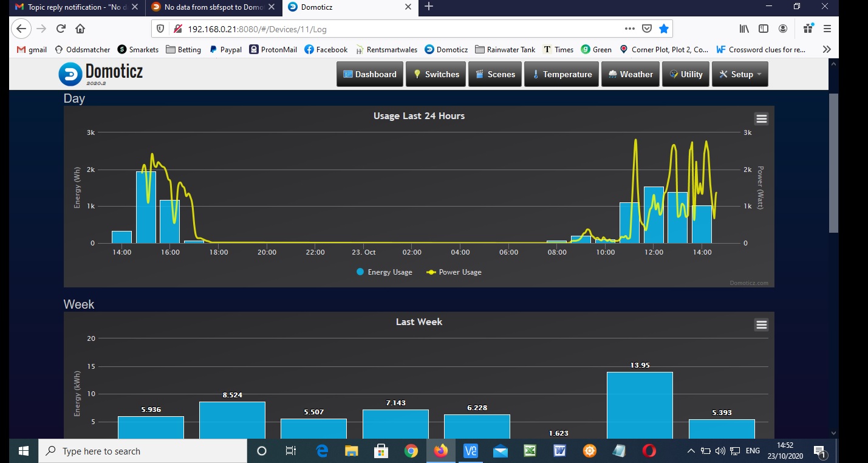Show tracking protection shield info
Viewport: 868px width, 463px height.
[160, 29]
